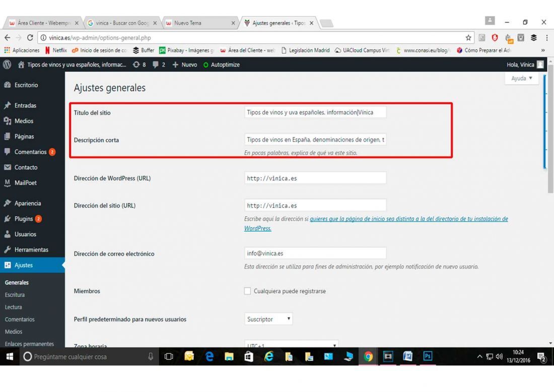Click the Descripción corta field
Screen dimensions: 554x392
[x=315, y=140]
